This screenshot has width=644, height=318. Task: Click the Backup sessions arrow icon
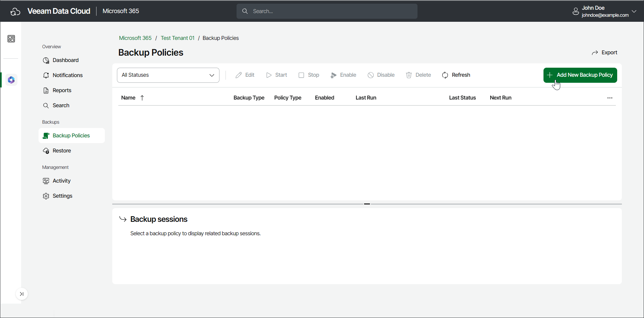tap(123, 219)
